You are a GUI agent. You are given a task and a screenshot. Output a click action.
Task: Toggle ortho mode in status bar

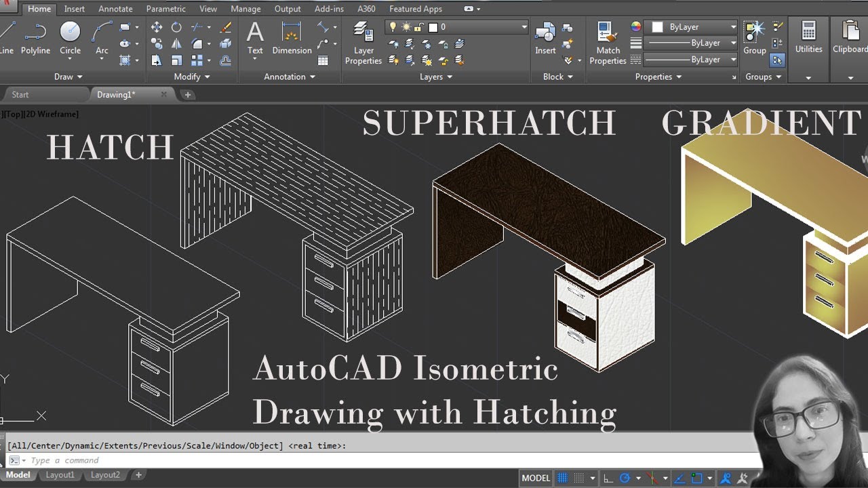(608, 478)
